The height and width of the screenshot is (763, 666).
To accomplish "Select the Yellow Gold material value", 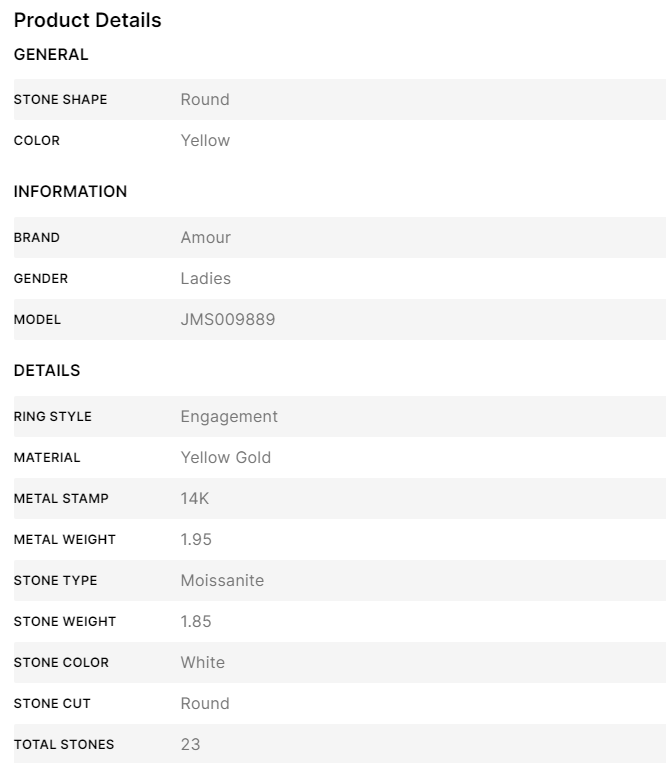I will coord(226,457).
